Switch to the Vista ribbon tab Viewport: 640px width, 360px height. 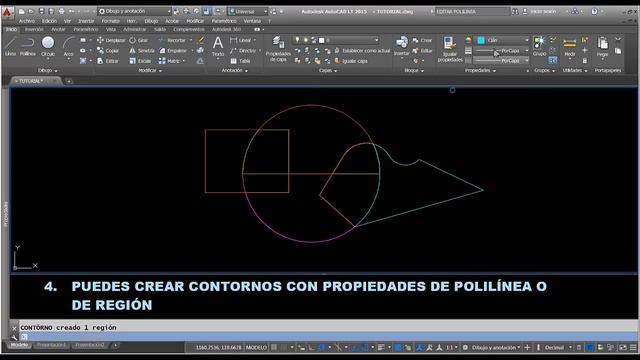coord(111,29)
